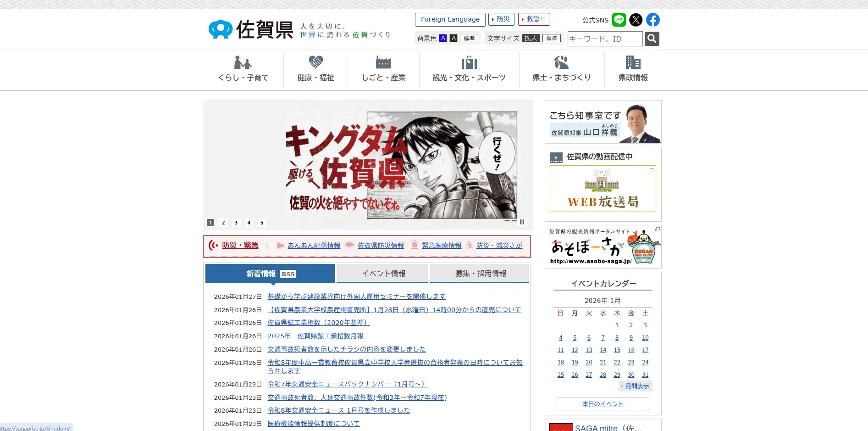
Task: Expand calendar with 月間表示
Action: [636, 386]
